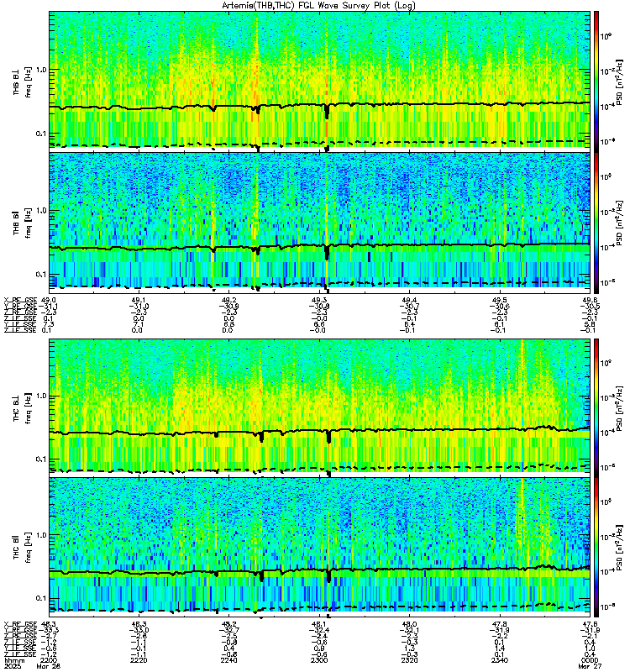Click the THB X_RE_GSE value '49.3'
This screenshot has width=630, height=672.
tap(319, 300)
